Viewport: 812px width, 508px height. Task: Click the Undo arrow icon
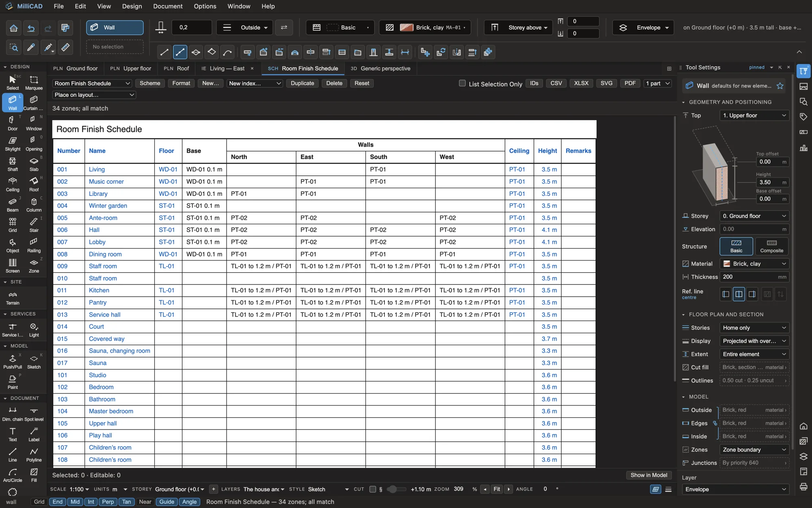[31, 28]
